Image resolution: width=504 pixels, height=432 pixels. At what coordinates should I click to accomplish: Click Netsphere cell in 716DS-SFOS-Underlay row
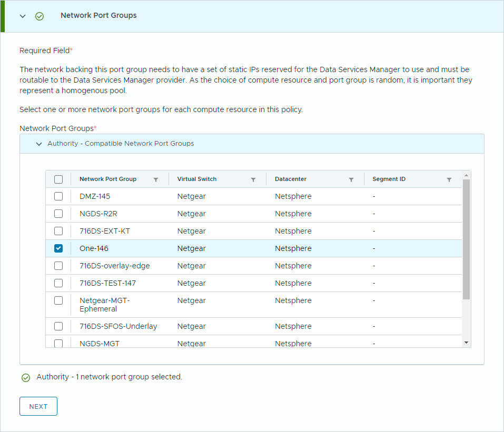click(293, 326)
